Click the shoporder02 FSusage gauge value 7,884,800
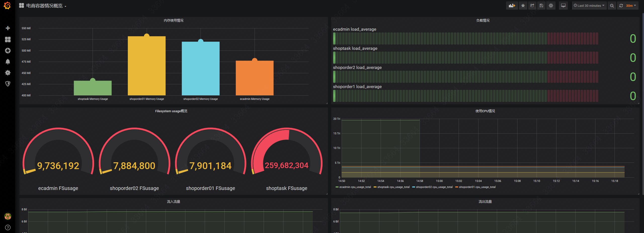Image resolution: width=644 pixels, height=233 pixels. (134, 166)
